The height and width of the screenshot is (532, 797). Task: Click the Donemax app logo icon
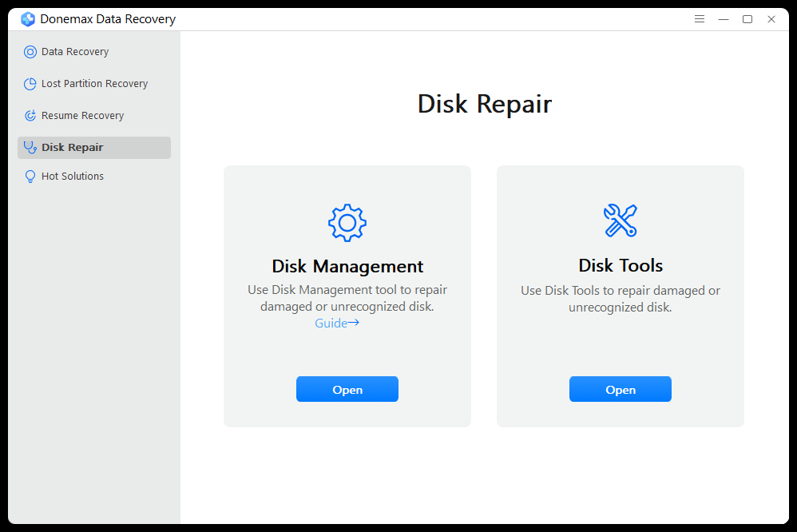tap(28, 19)
